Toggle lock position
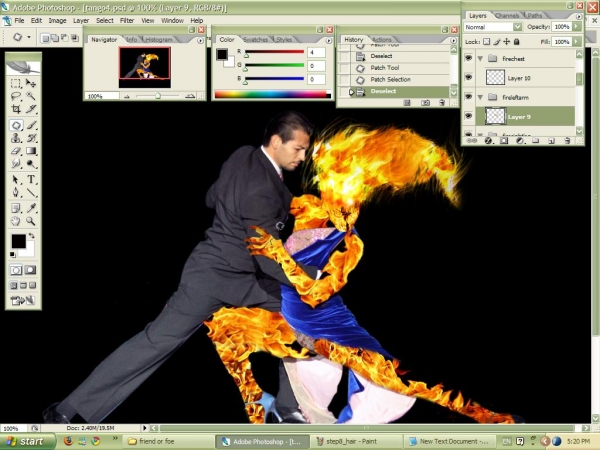Screen dimensions: 600x450 pos(507,41)
